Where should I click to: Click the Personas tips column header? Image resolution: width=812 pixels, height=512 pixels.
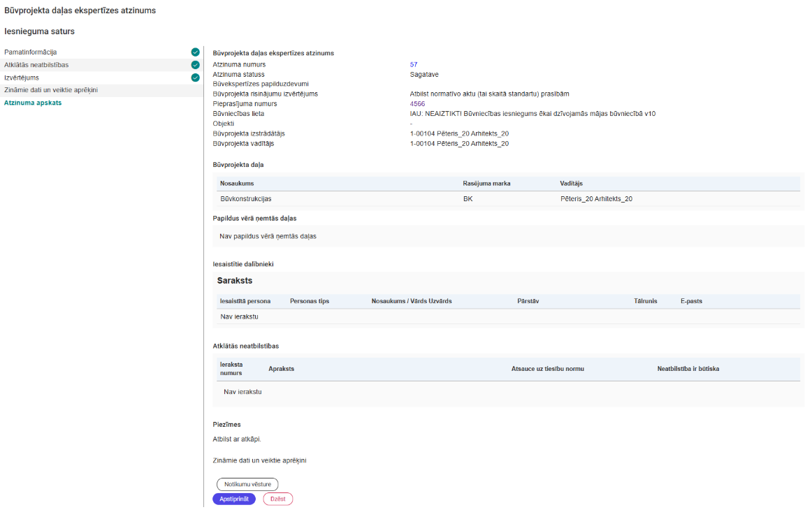click(x=310, y=301)
